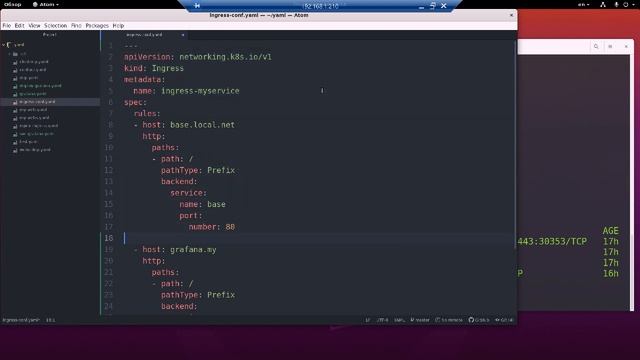This screenshot has width=640, height=360.
Task: Click the port 'number: 80' line
Action: tap(212, 227)
